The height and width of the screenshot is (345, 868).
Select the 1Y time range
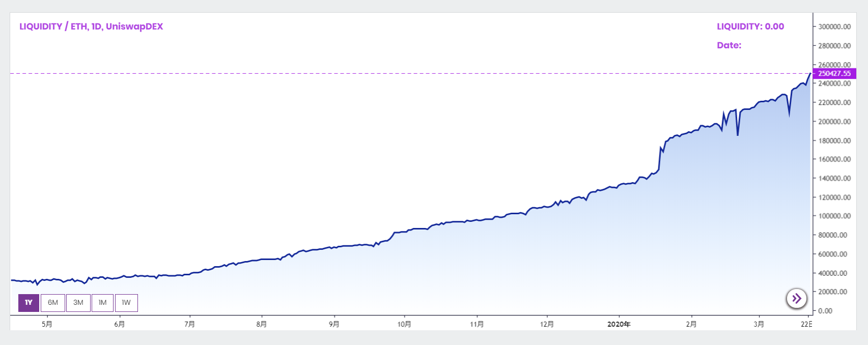coord(29,303)
